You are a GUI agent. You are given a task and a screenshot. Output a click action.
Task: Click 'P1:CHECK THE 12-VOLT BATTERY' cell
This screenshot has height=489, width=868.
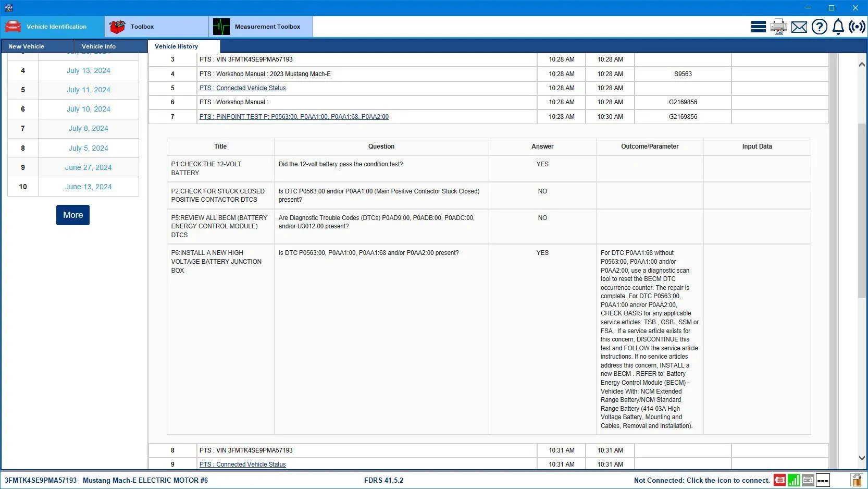tap(220, 168)
